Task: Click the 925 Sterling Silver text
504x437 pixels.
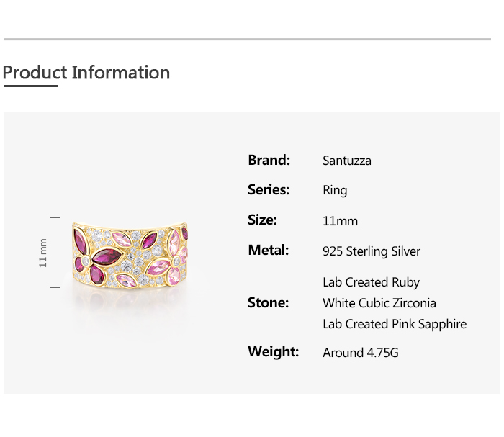Action: 372,251
